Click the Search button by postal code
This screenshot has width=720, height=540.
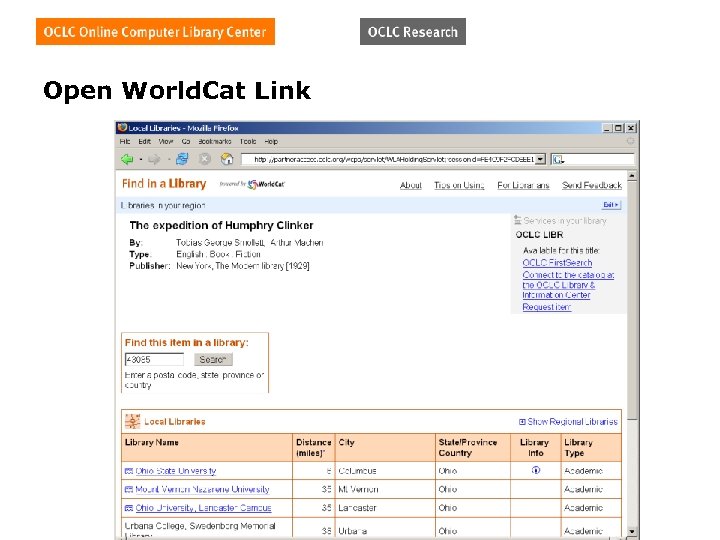coord(213,359)
